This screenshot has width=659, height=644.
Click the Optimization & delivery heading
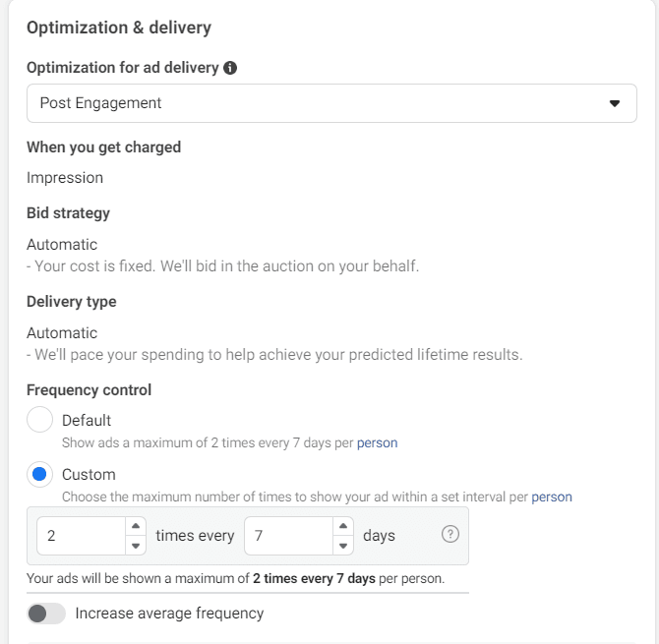pos(119,28)
